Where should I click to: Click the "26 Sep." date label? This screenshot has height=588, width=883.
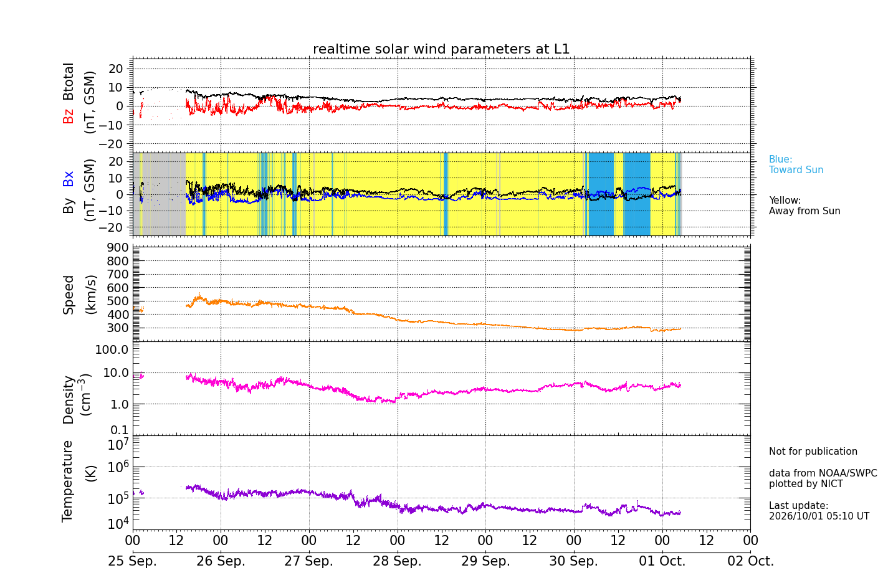[x=221, y=561]
